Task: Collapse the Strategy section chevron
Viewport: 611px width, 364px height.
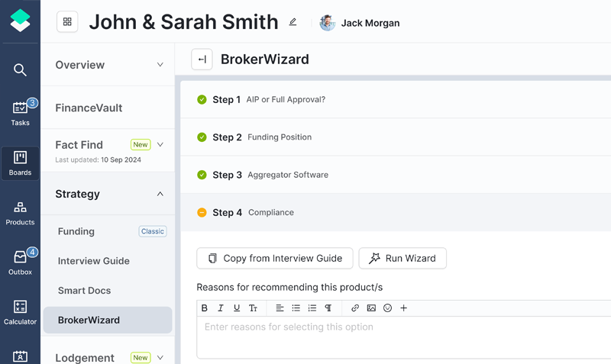Action: coord(160,194)
